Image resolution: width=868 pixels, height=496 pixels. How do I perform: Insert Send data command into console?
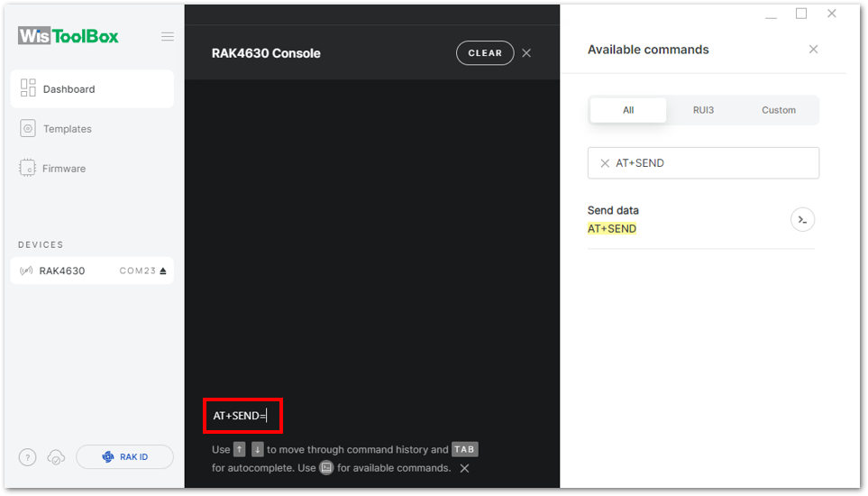tap(802, 220)
